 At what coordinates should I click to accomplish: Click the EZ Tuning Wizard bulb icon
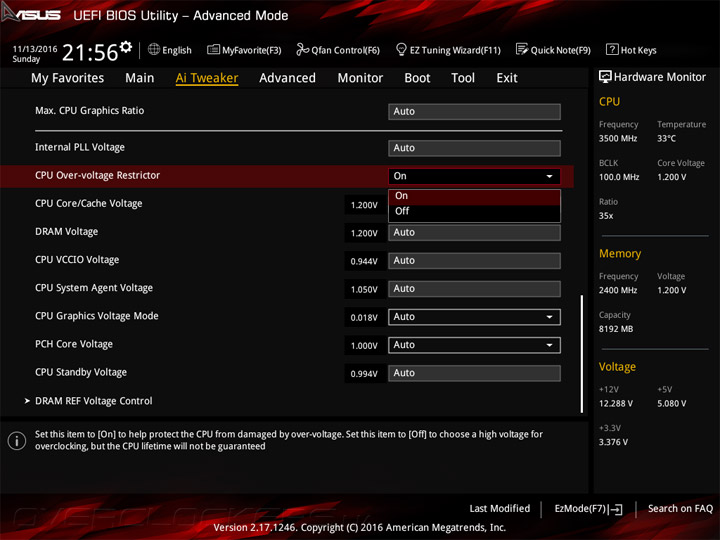(401, 49)
